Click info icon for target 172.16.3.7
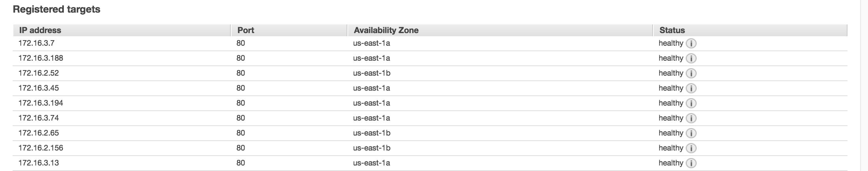This screenshot has height=171, width=868. [x=691, y=43]
